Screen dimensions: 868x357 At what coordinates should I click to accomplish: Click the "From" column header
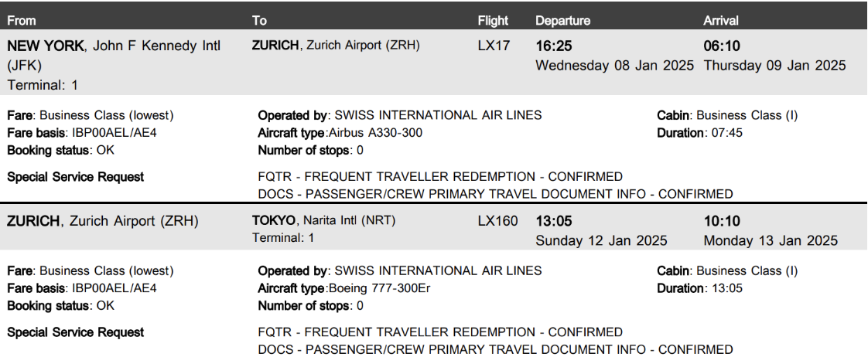(22, 21)
